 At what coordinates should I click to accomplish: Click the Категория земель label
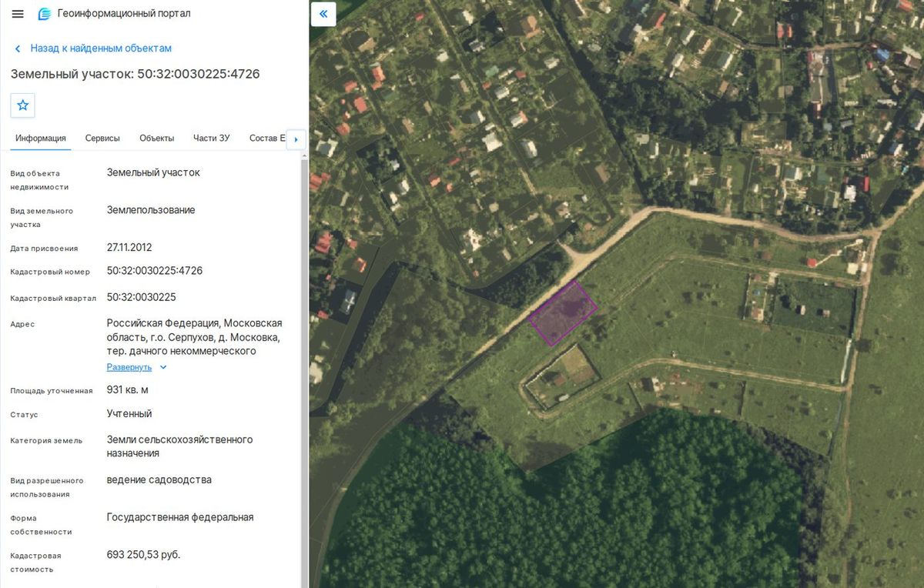46,441
